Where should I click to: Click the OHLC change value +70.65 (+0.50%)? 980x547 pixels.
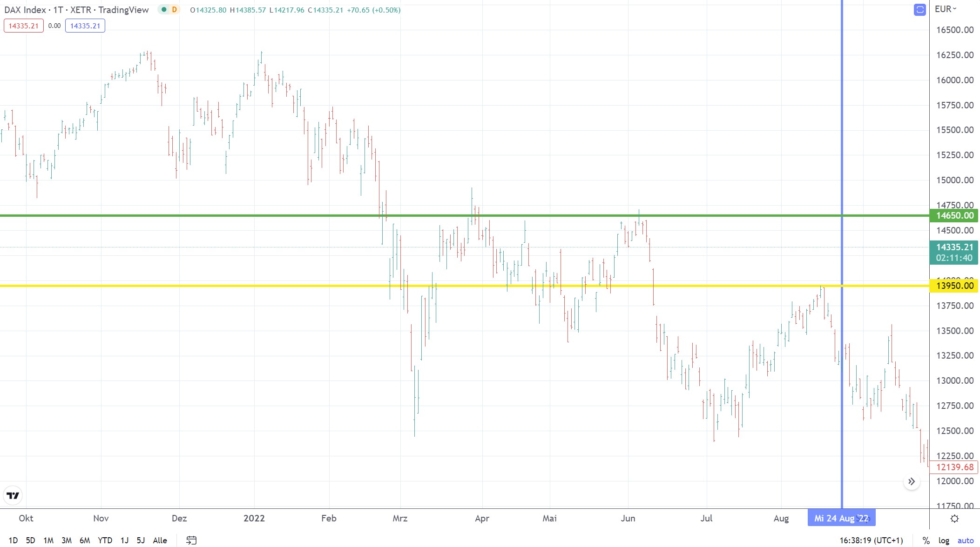point(374,10)
